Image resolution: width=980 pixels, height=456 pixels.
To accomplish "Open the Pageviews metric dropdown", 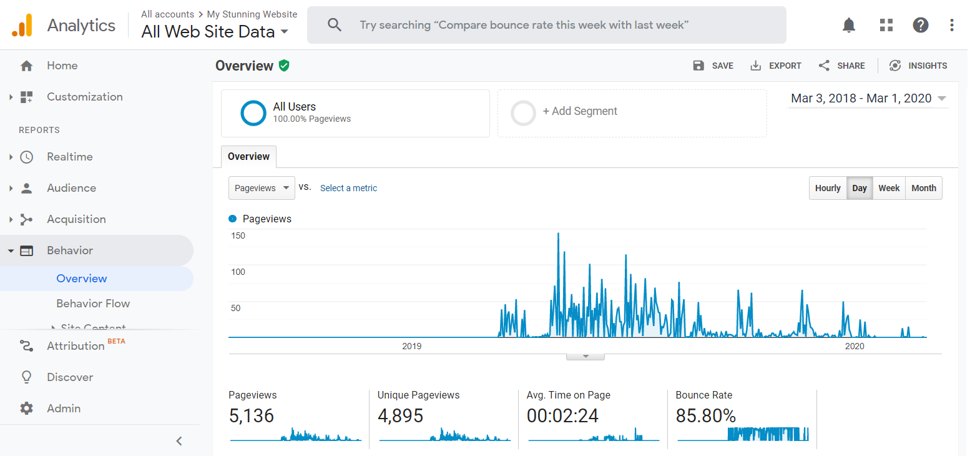I will 262,188.
